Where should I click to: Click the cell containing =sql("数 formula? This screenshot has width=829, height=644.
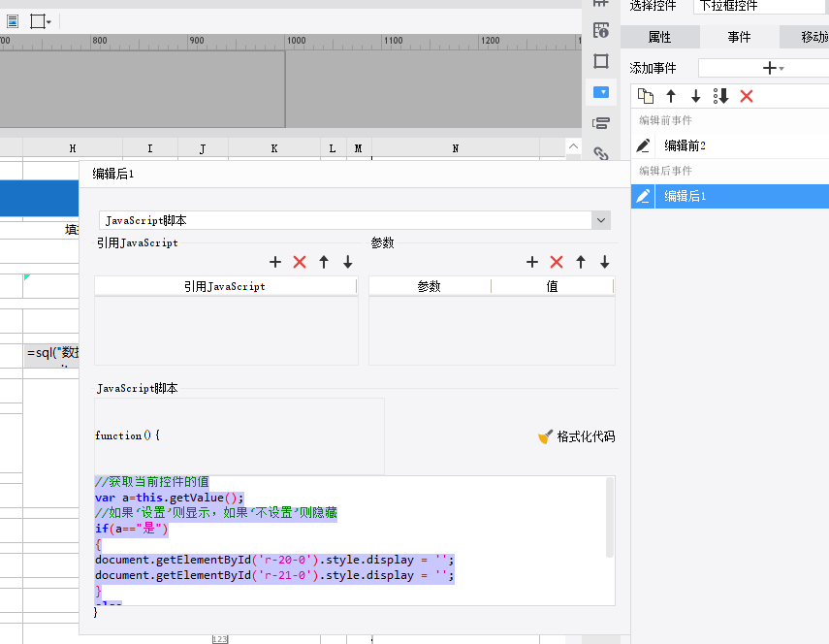click(51, 355)
